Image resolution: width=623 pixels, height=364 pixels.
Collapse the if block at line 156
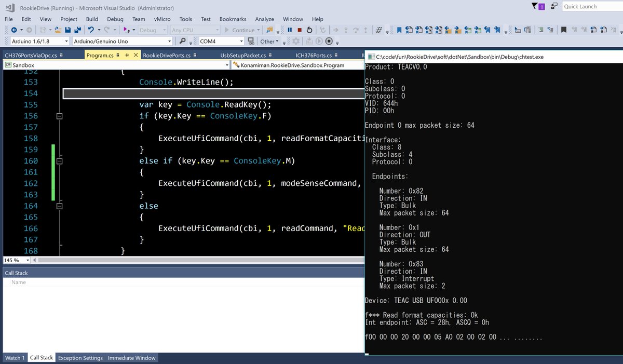click(x=59, y=116)
